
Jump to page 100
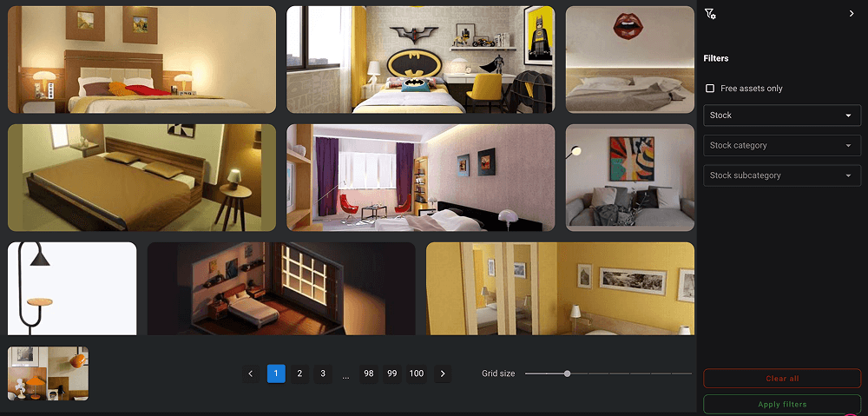[417, 373]
